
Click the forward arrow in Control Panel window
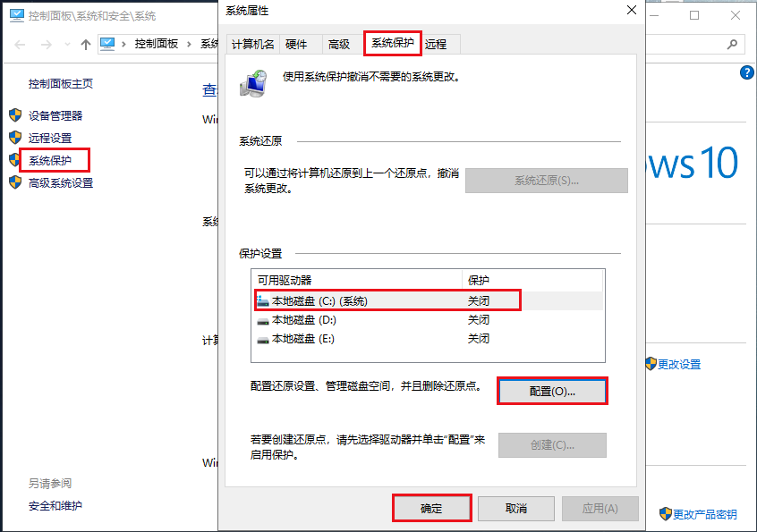tap(47, 45)
